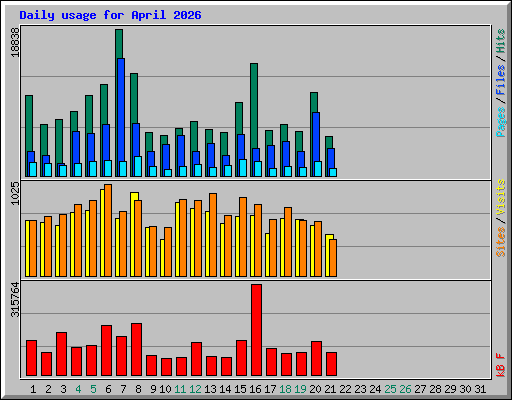
Task: Select day label 29 on the x-axis
Action: 450,389
